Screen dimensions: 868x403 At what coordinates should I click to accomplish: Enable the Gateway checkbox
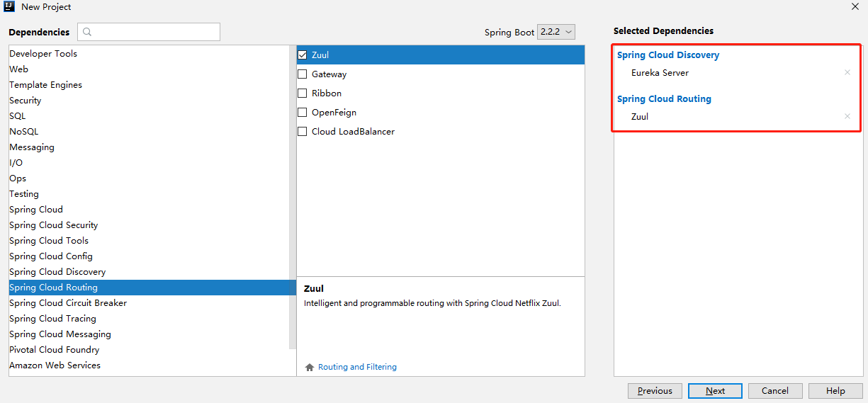click(x=303, y=74)
